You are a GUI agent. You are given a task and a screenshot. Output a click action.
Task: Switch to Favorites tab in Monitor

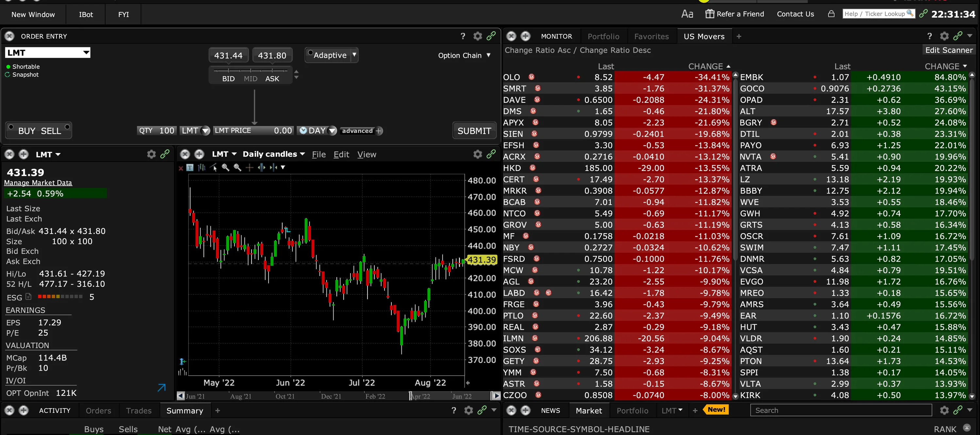point(651,37)
